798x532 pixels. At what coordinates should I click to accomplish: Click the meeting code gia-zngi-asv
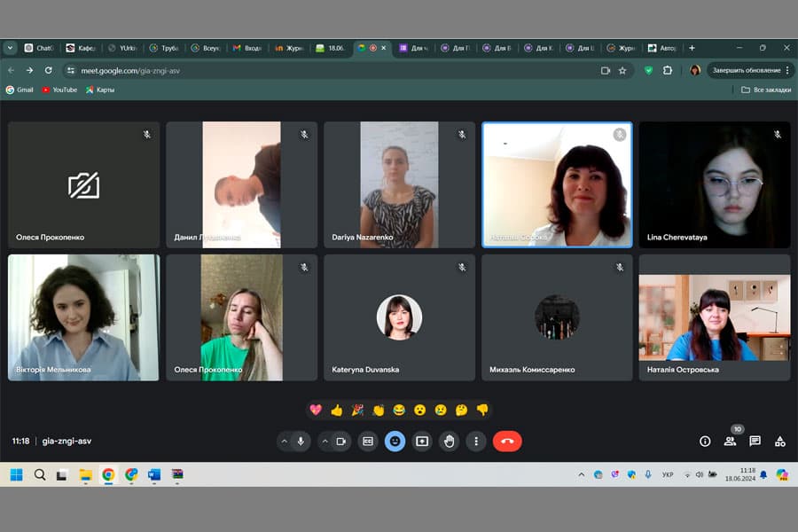coord(66,441)
